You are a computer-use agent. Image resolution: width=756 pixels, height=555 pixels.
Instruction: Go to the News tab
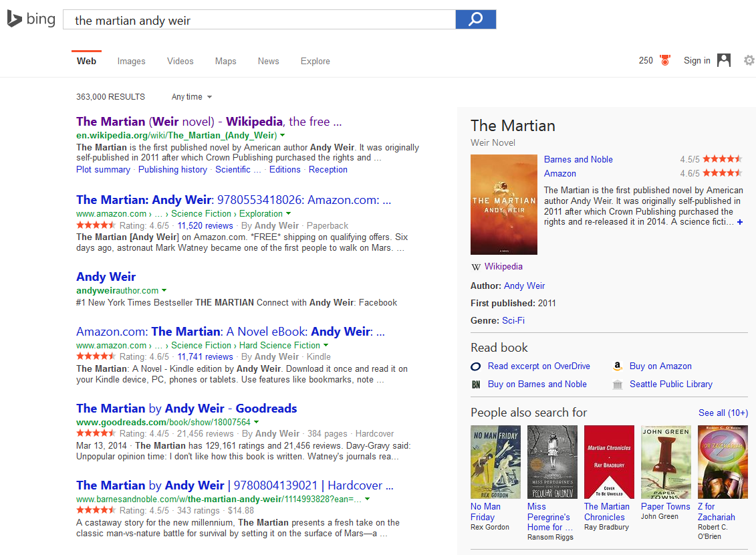point(268,61)
